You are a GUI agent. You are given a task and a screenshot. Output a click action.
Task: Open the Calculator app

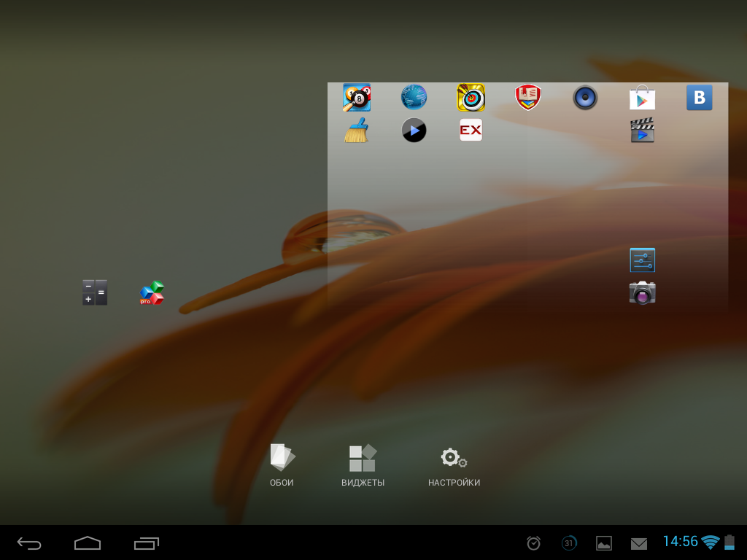click(95, 293)
